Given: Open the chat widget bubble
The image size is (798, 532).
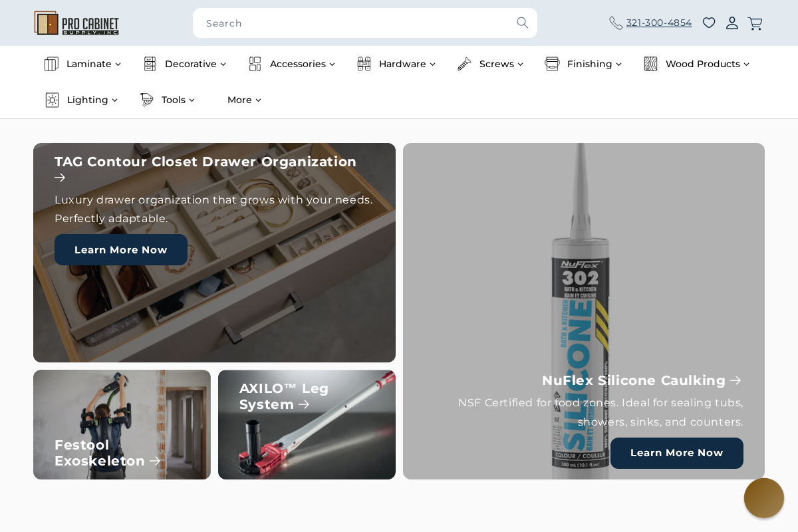Looking at the screenshot, I should coord(763,497).
